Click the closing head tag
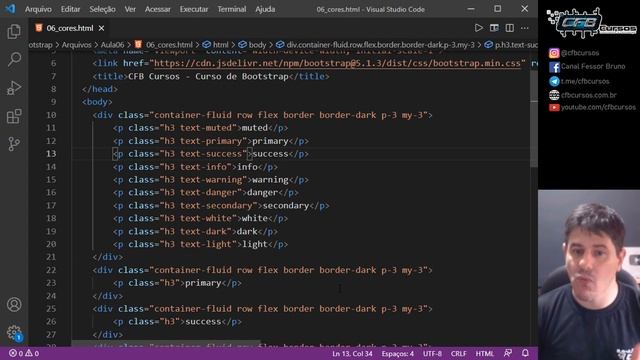640x360 pixels. click(x=100, y=89)
